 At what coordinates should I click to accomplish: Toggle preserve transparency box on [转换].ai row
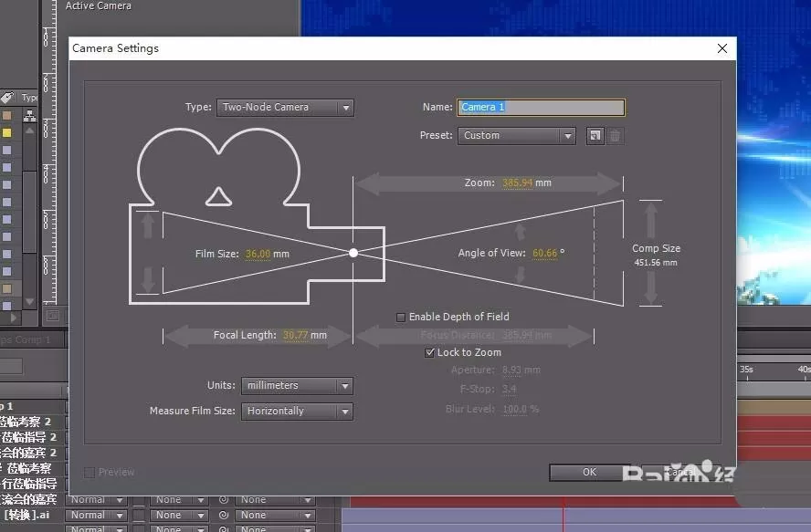[x=139, y=516]
